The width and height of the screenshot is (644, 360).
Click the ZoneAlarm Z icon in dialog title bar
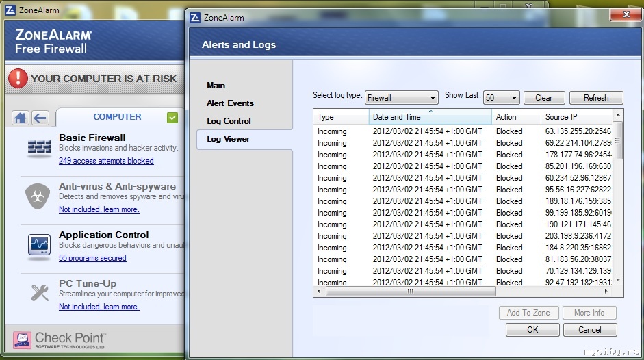[x=196, y=17]
